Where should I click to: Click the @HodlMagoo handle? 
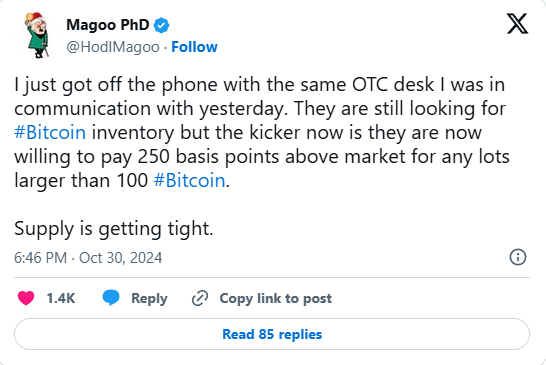pos(113,47)
